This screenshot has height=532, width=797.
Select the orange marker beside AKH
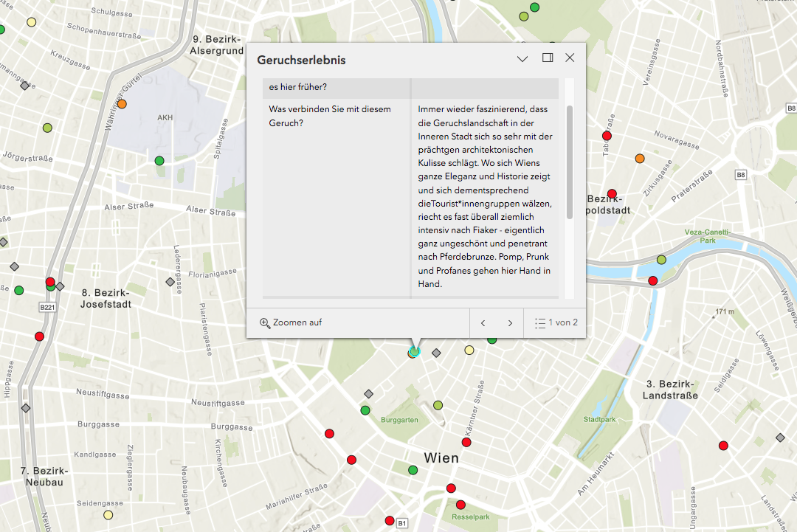click(x=122, y=104)
